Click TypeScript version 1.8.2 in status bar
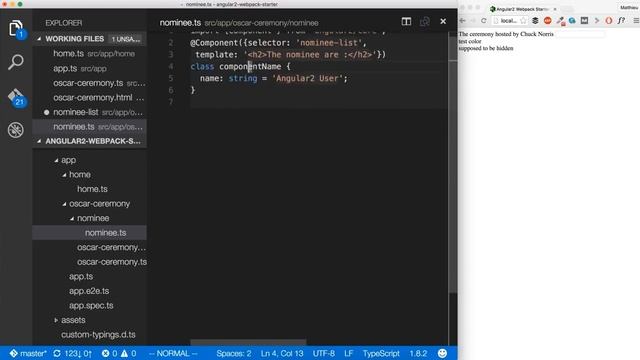The width and height of the screenshot is (640, 360). click(x=418, y=353)
